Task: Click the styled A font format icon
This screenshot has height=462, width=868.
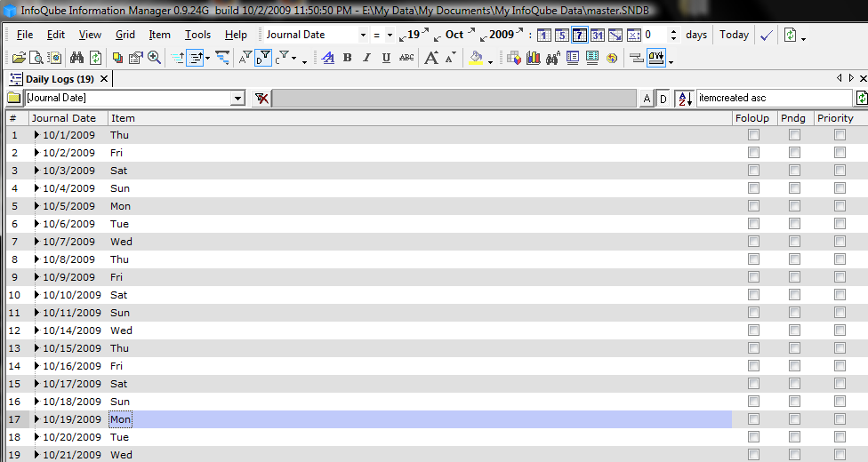Action: click(327, 58)
